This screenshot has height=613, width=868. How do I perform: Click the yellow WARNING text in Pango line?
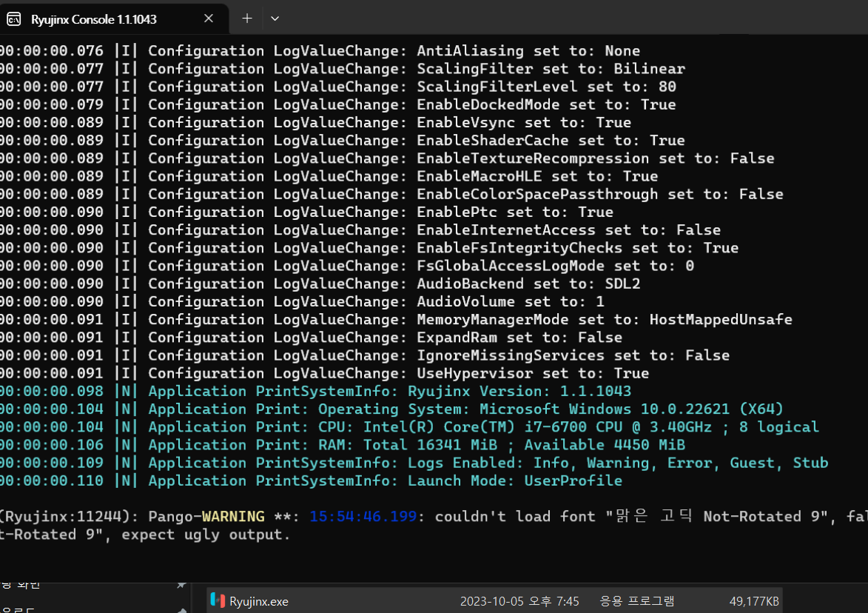pos(233,516)
